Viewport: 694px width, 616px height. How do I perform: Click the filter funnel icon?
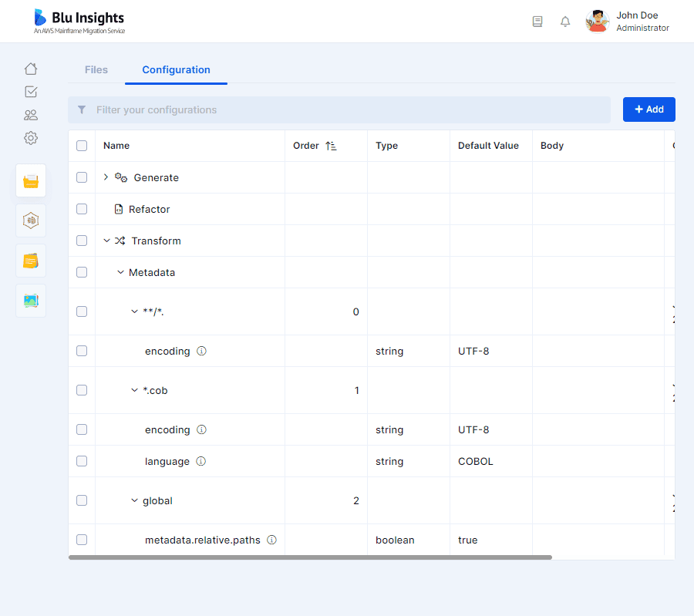coord(82,109)
